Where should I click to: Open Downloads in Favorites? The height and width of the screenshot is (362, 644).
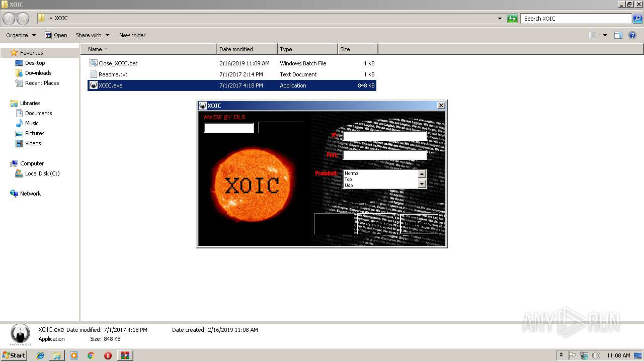coord(38,73)
